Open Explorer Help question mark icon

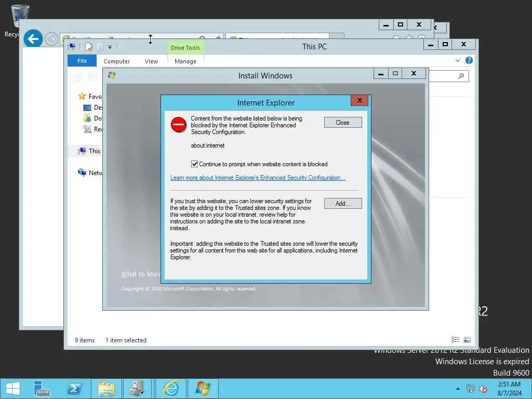(x=469, y=60)
